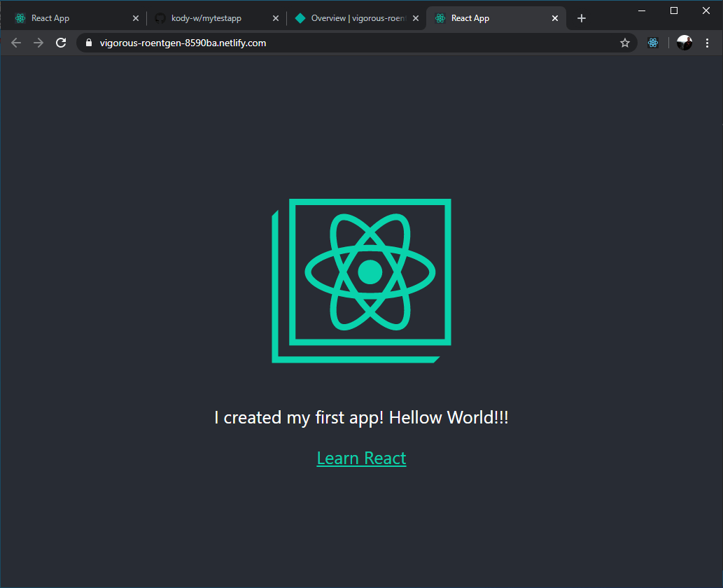Open Chrome's three-dot menu
723x588 pixels.
708,43
